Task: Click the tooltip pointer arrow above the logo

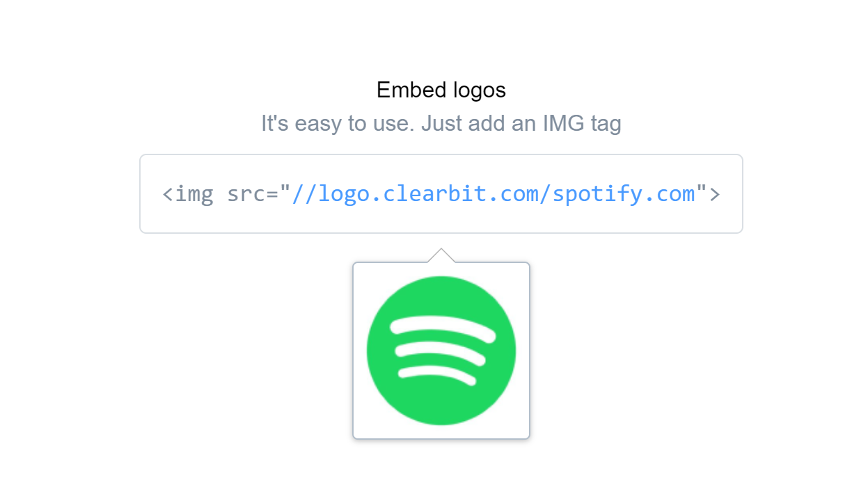Action: point(441,255)
